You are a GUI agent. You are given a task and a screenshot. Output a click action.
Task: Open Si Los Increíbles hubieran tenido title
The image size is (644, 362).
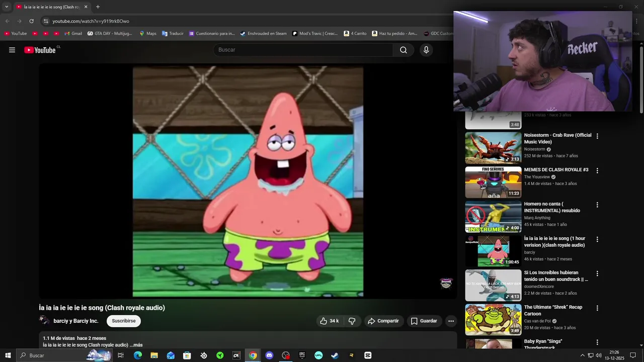[556, 276]
